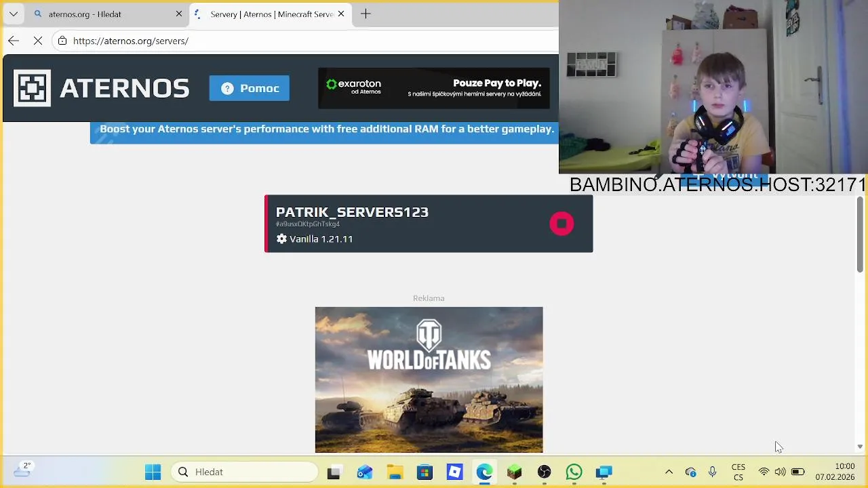Open Outlook from the taskbar
Viewport: 868px width, 488px height.
click(365, 472)
